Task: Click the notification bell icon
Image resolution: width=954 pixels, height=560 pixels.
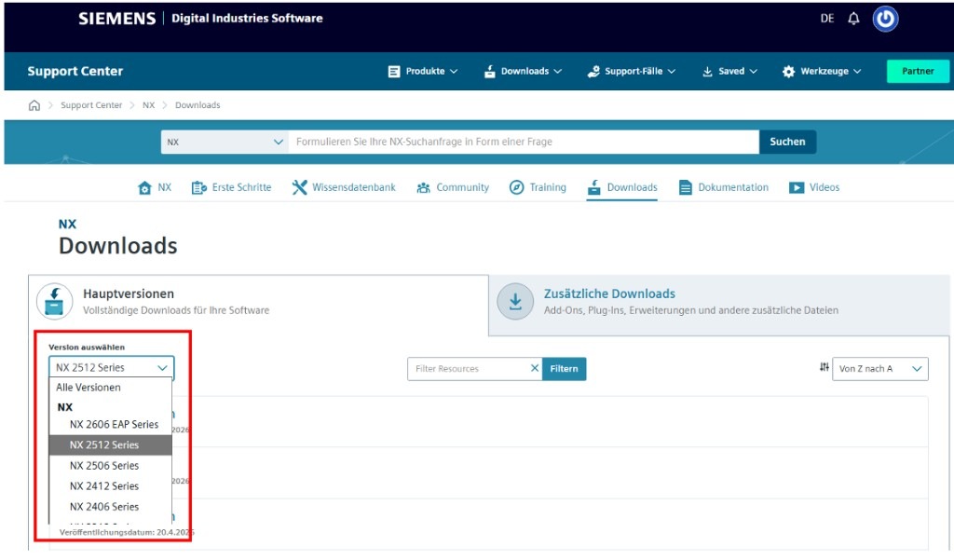Action: pyautogui.click(x=853, y=19)
